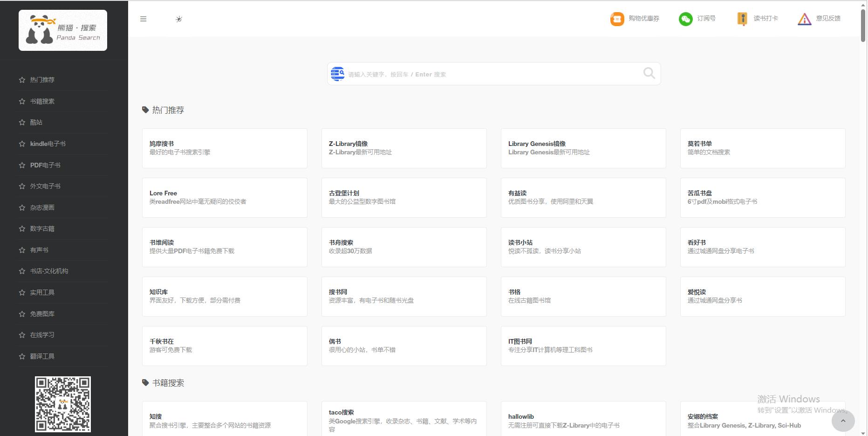This screenshot has height=436, width=868.
Task: Open the 数字古籍 sidebar section
Action: coord(43,228)
